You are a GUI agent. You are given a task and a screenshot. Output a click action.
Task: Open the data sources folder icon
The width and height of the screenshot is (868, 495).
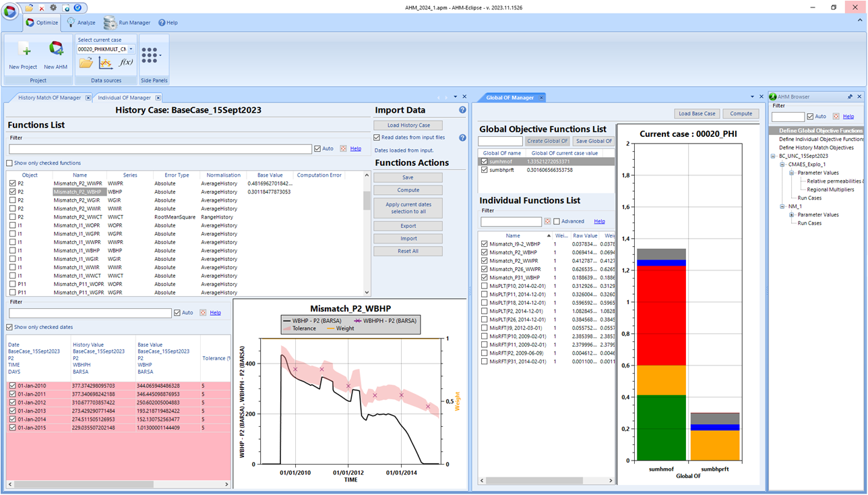[x=86, y=63]
